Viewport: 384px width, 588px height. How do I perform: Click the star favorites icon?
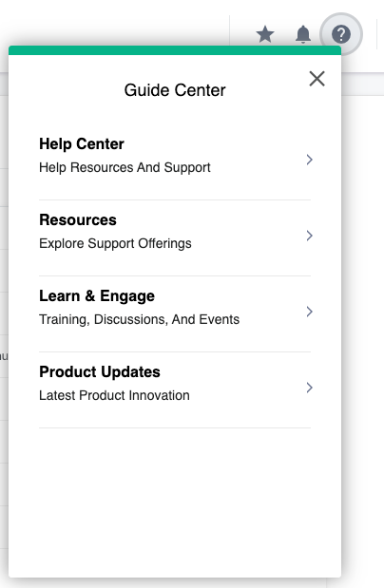coord(265,34)
